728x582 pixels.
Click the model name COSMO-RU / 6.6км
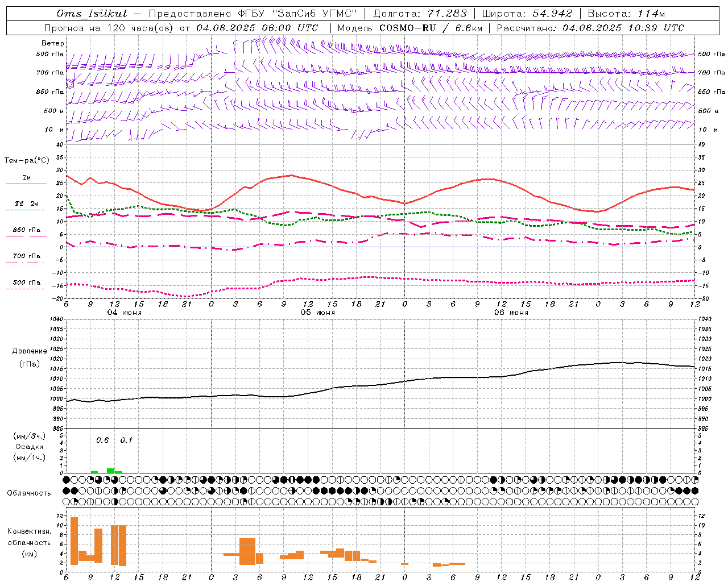[431, 28]
